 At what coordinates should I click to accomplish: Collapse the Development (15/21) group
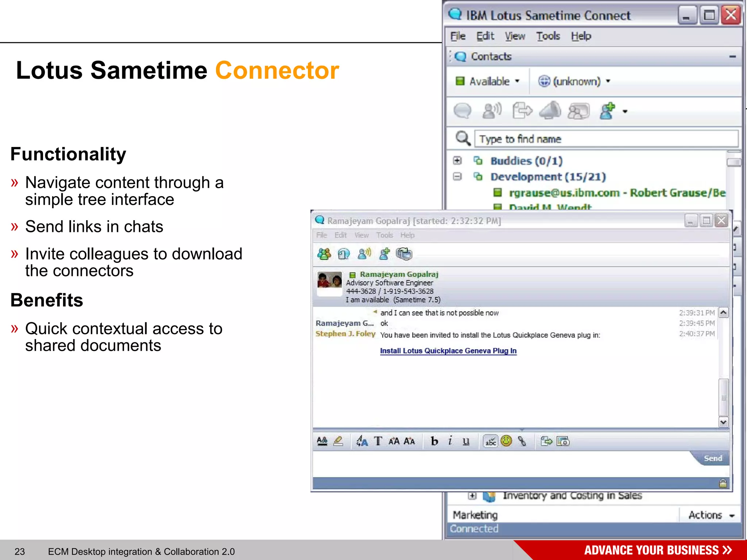(x=457, y=176)
